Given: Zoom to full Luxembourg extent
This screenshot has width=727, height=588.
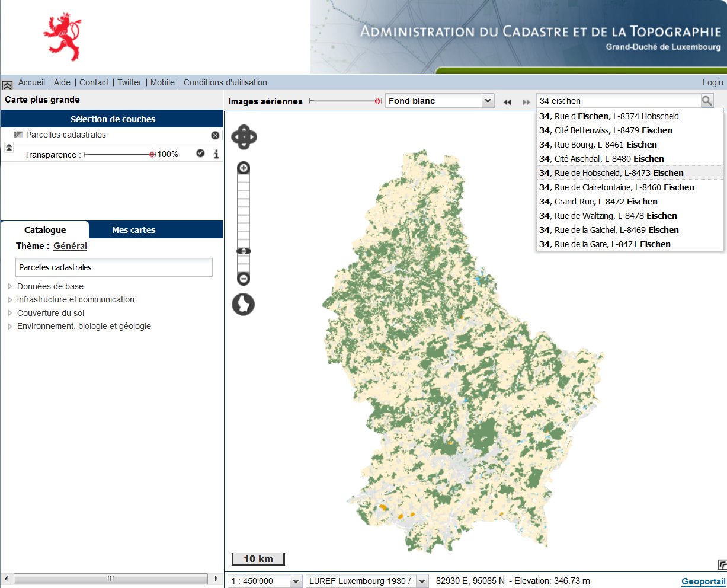Looking at the screenshot, I should point(243,304).
